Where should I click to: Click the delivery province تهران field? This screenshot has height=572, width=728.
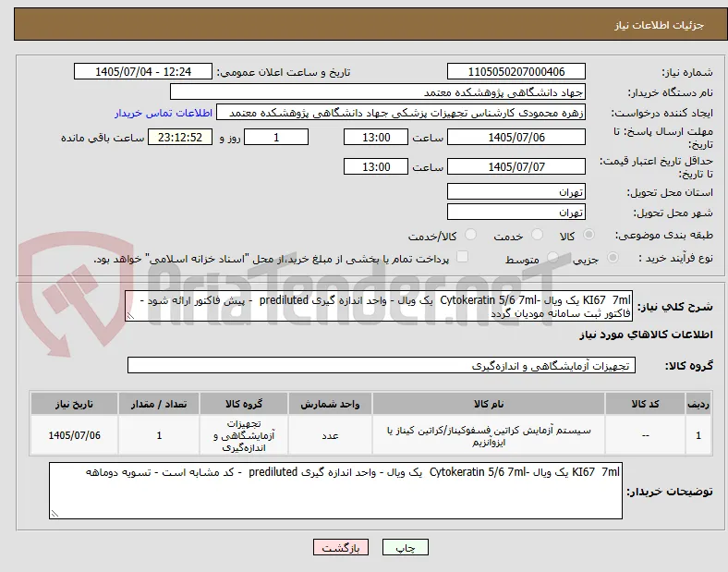(516, 192)
